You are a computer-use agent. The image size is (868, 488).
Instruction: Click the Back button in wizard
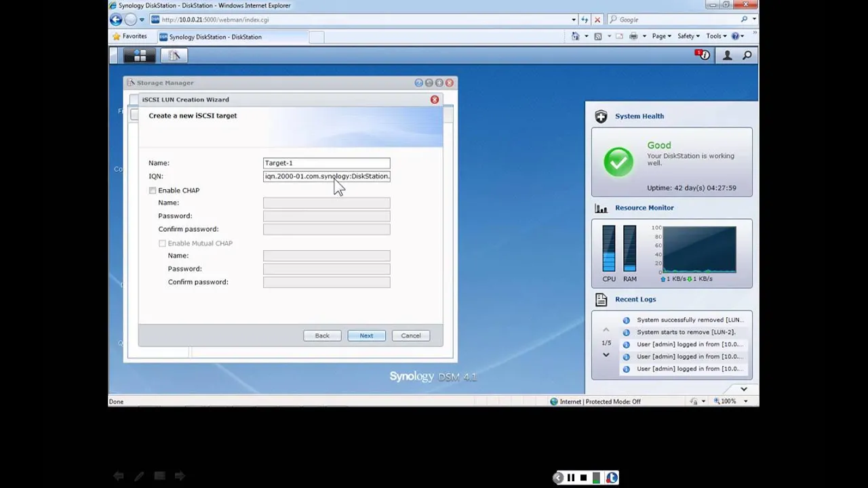(x=322, y=335)
